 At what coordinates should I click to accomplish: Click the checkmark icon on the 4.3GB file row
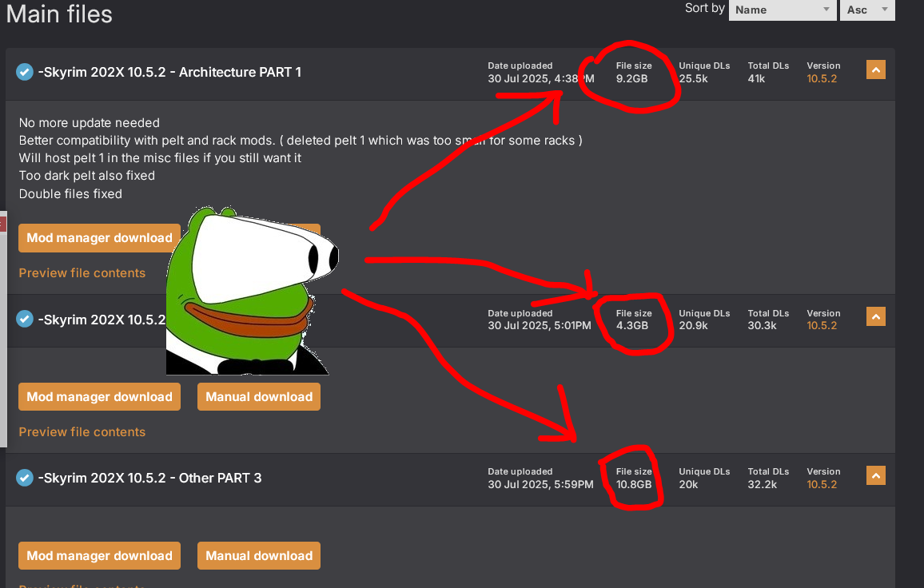(25, 319)
